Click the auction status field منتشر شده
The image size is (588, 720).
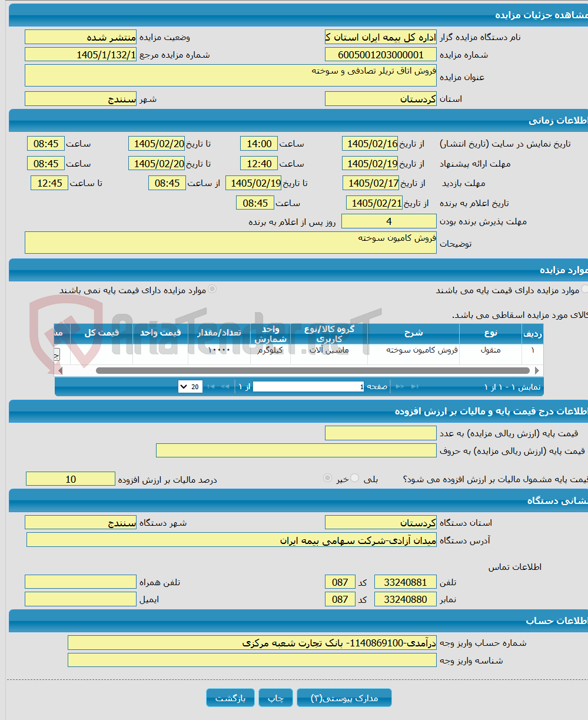[81, 37]
